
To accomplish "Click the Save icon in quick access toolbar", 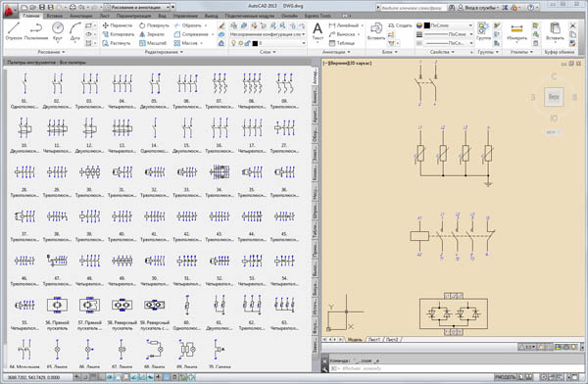I will 42,7.
